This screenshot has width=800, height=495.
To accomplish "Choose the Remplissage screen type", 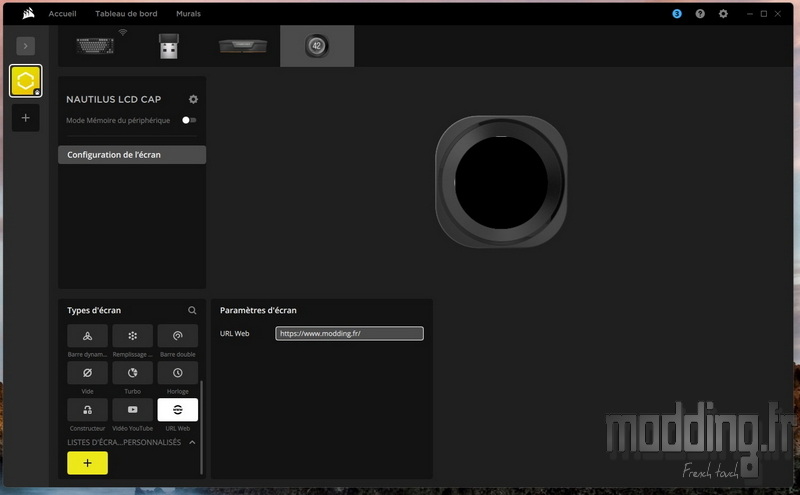I will pyautogui.click(x=132, y=335).
